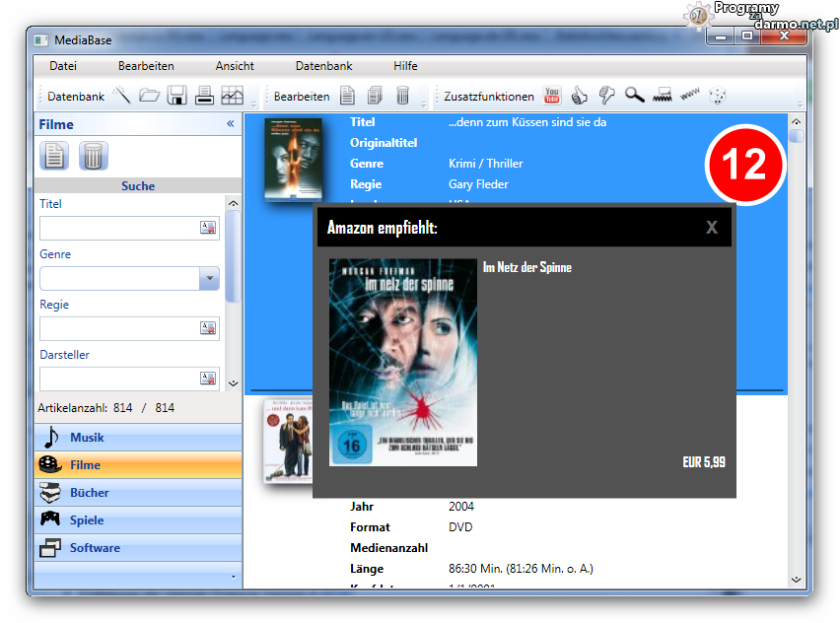Click the YouTube icon in Zusatzfunktionen toolbar
Screen dimensions: 840x623
click(x=552, y=96)
